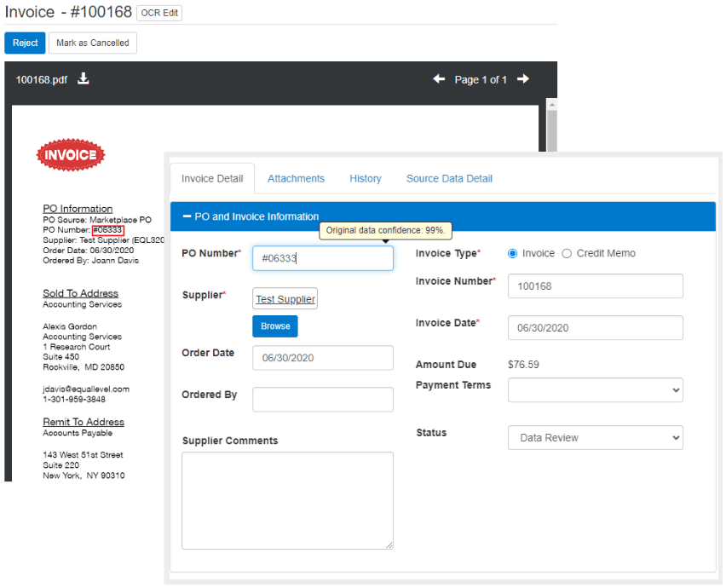Select the Credit Memo radio button
This screenshot has height=588, width=726.
pos(567,253)
